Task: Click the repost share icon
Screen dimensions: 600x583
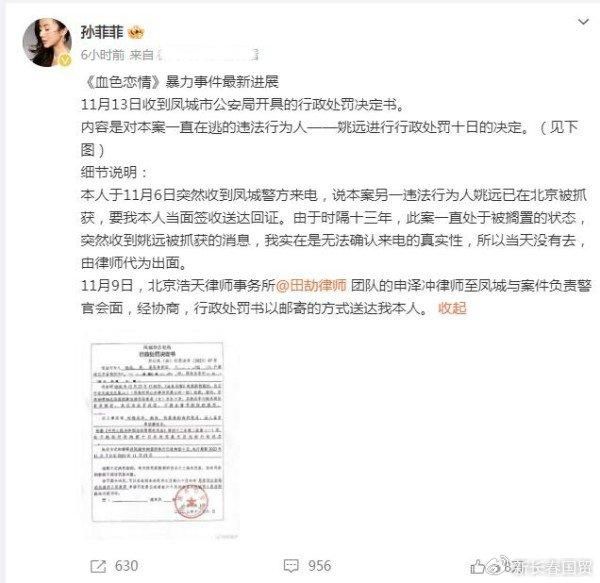Action: tap(98, 566)
